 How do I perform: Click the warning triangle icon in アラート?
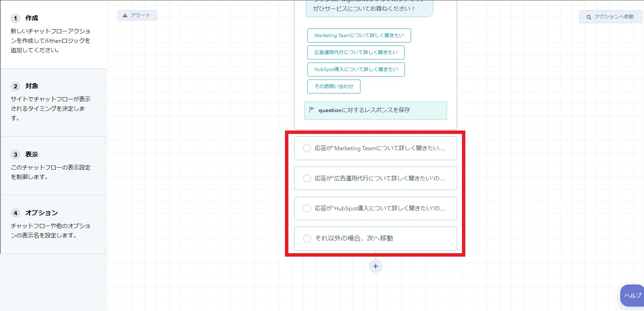[125, 15]
